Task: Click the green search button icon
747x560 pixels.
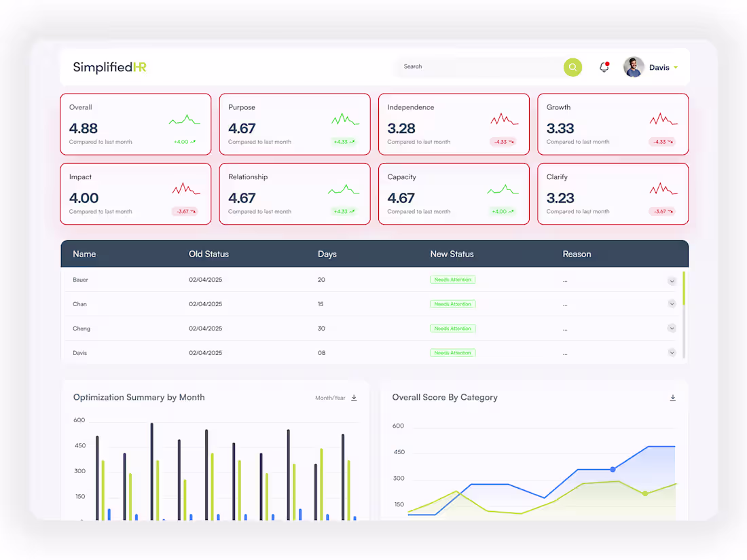Action: [572, 67]
